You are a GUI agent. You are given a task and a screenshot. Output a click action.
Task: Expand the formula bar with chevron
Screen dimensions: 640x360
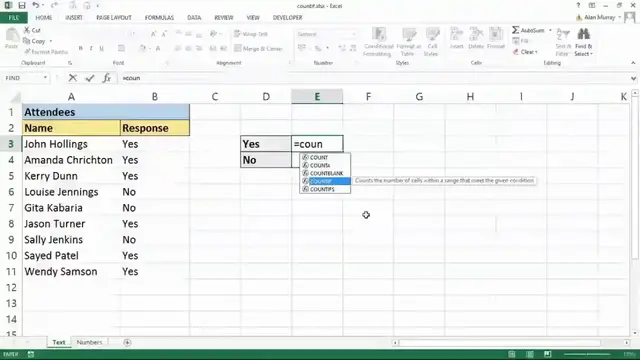[x=633, y=78]
